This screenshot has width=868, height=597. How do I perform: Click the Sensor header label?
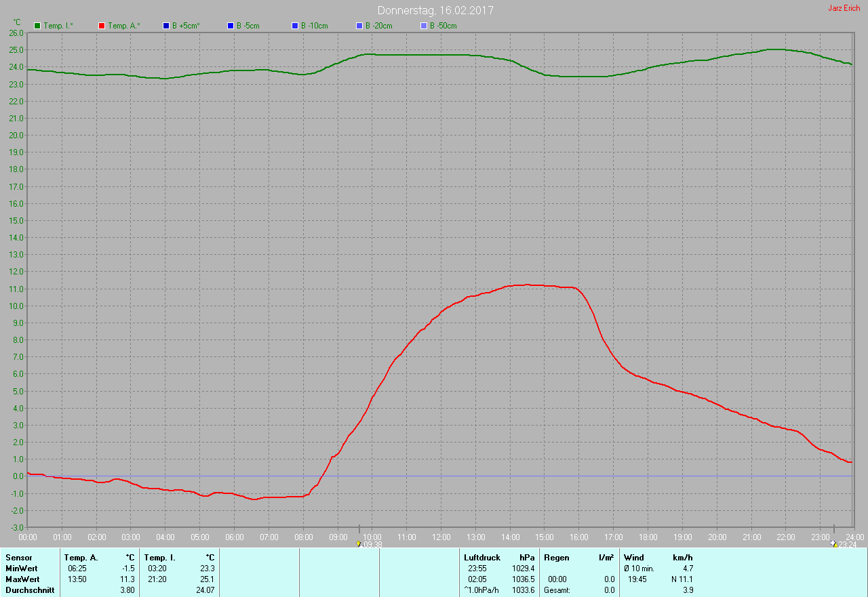[18, 558]
